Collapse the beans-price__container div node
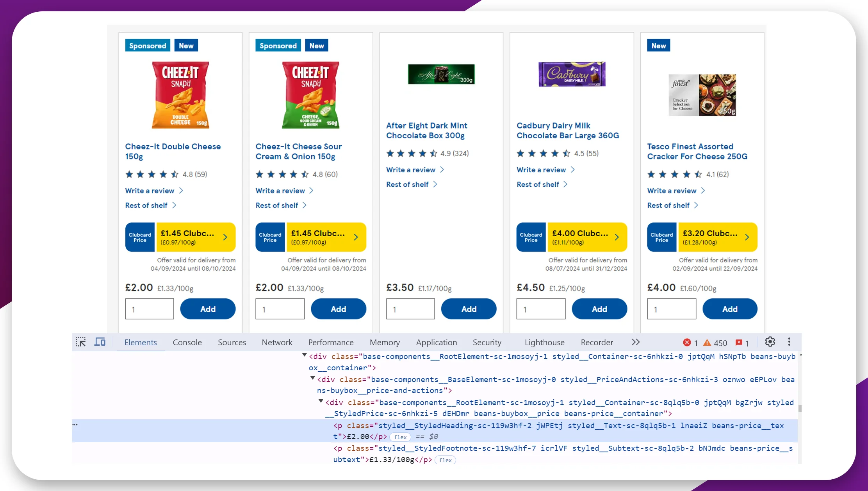The image size is (868, 491). 321,401
